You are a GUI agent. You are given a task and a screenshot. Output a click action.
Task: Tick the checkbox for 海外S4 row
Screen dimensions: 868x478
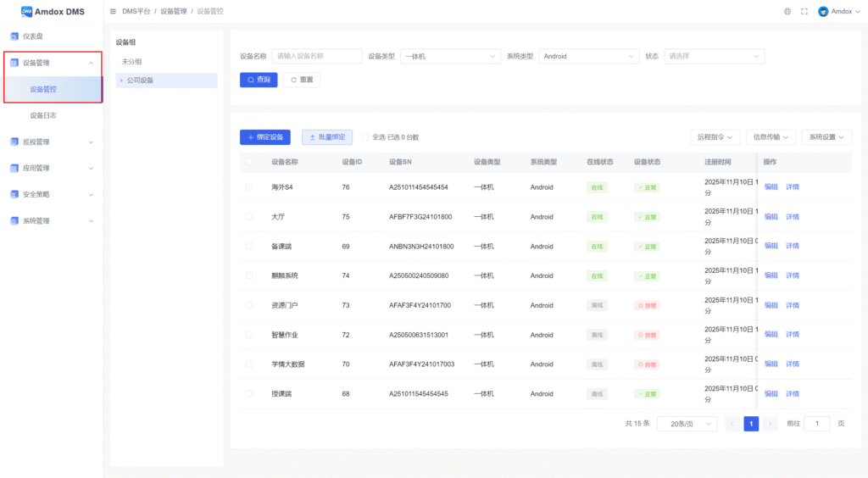249,187
